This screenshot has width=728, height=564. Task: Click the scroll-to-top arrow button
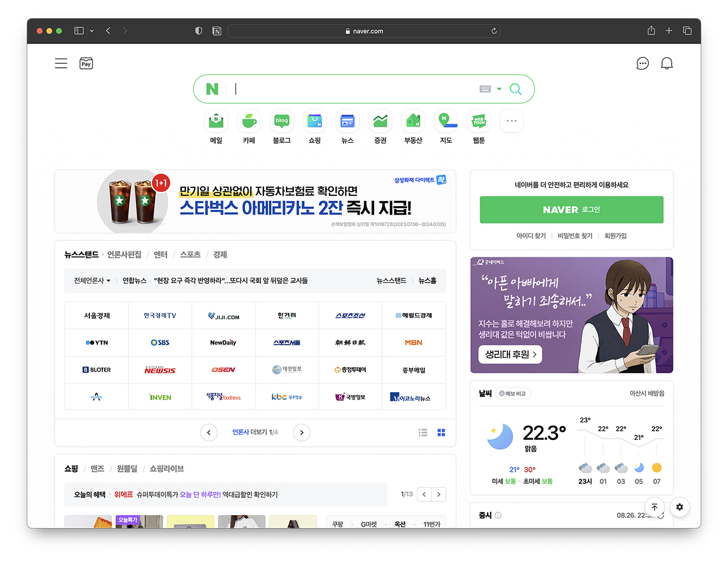pos(655,507)
